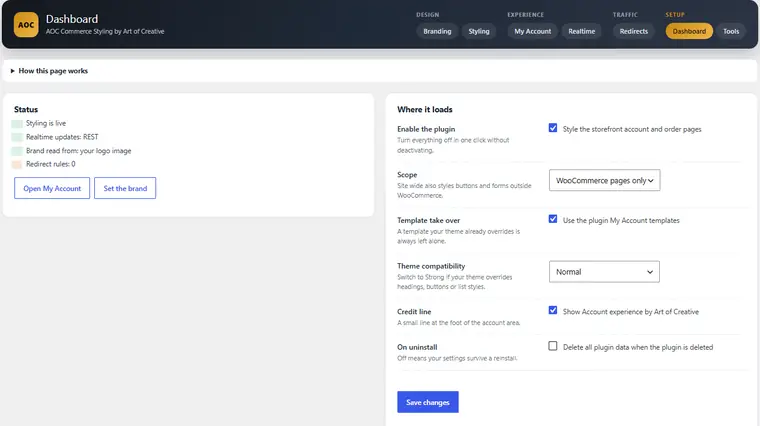
Task: Switch to the Styling tab
Action: point(478,31)
